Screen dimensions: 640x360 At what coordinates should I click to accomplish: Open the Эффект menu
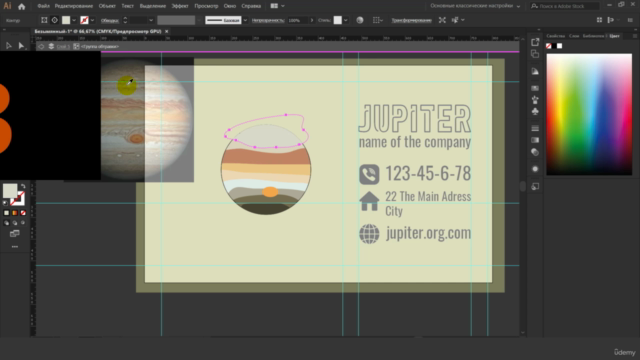180,6
